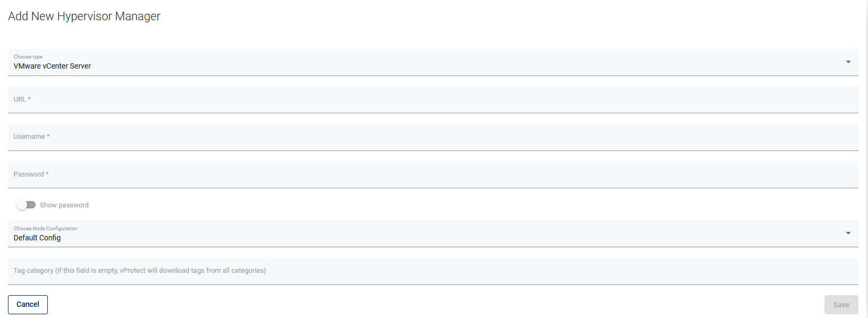Toggle the Show password switch
This screenshot has width=868, height=318.
click(26, 205)
